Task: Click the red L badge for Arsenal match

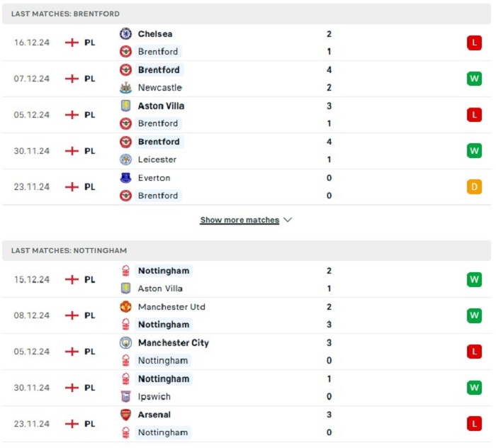Action: point(474,424)
